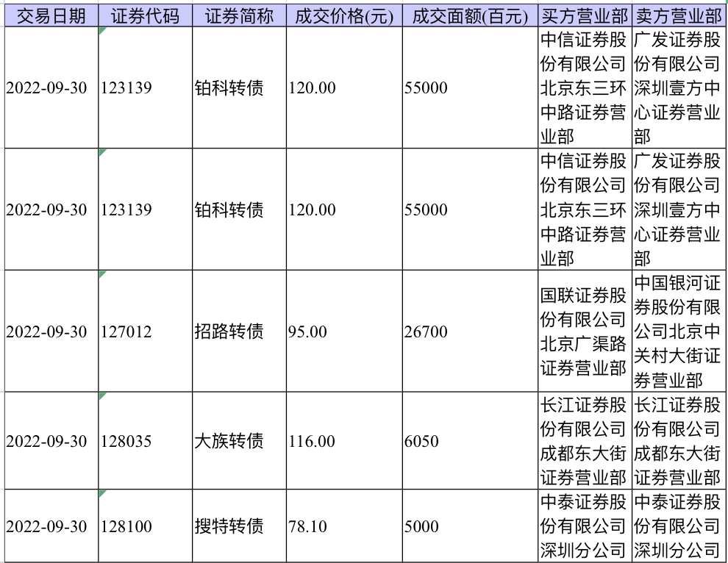Select the 卖方营业部 header cell
The image size is (728, 563).
pos(679,16)
